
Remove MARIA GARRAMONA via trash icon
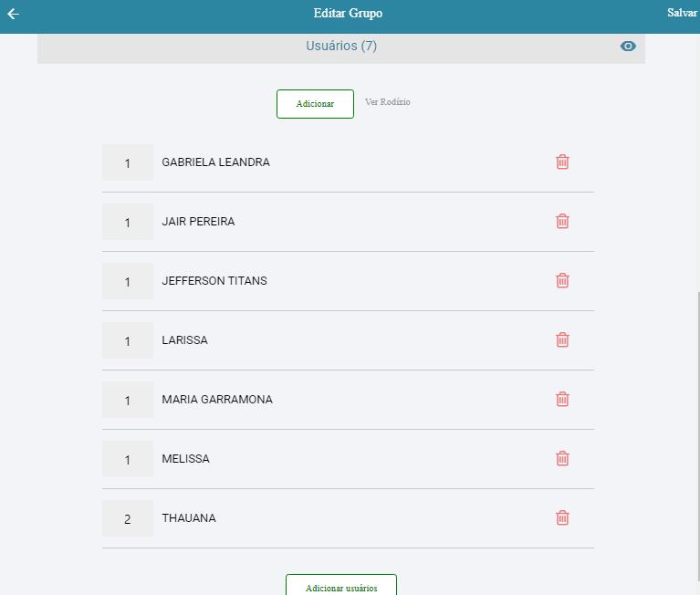coord(562,399)
